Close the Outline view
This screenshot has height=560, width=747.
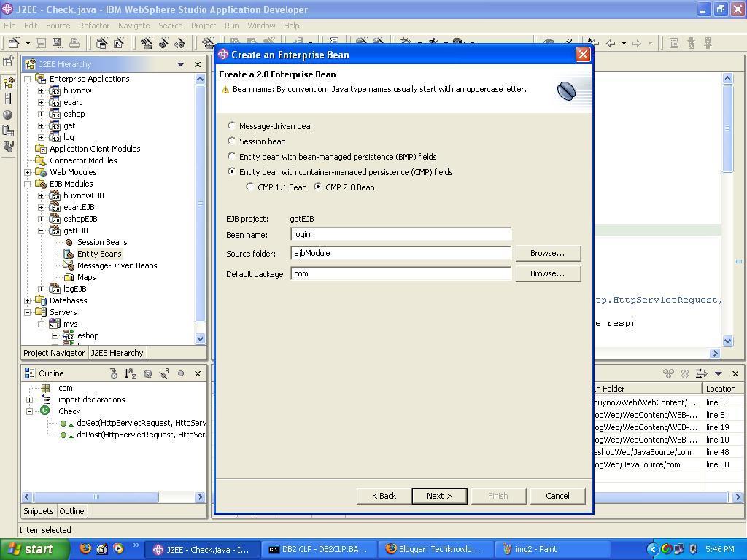click(198, 374)
